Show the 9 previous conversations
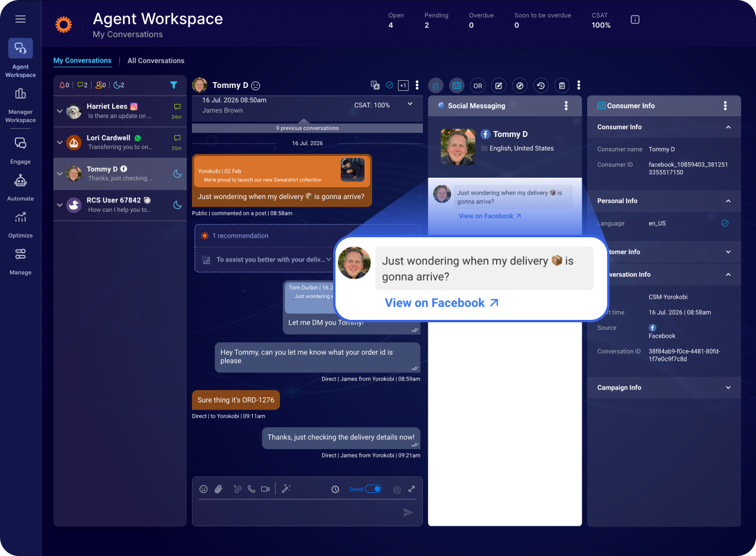The image size is (756, 556). tap(307, 128)
